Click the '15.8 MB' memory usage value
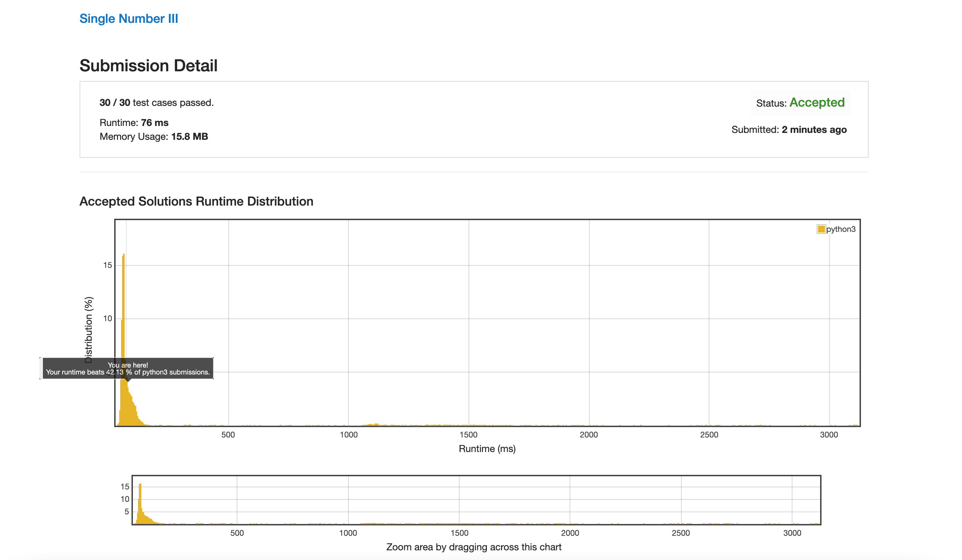Viewport: 962px width, 560px height. coord(189,136)
